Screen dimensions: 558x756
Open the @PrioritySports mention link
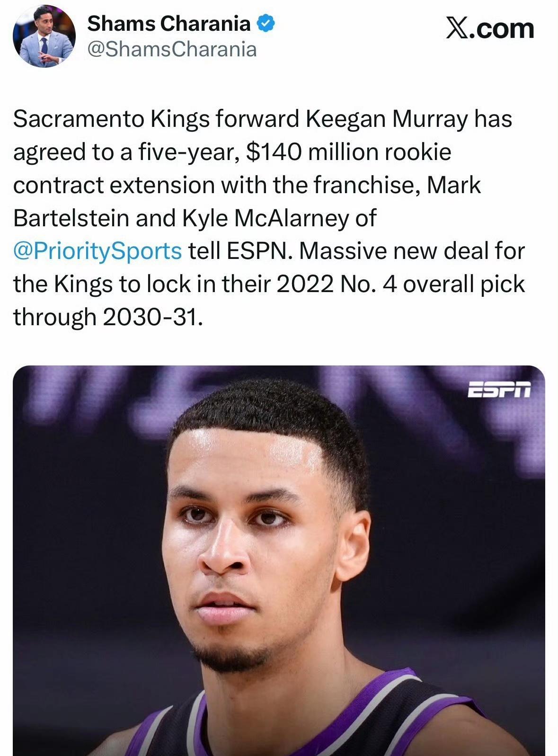coord(97,251)
